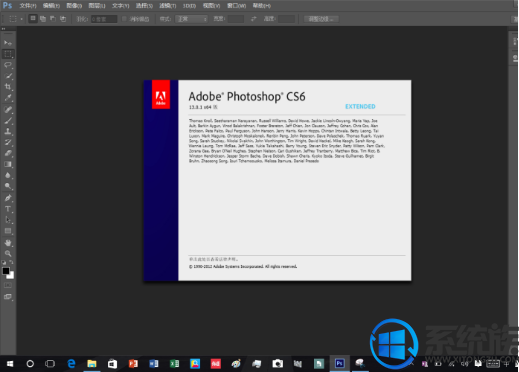Screen dimensions: 519x372
Task: Expand the toolbox double-arrow toggle
Action: point(4,29)
